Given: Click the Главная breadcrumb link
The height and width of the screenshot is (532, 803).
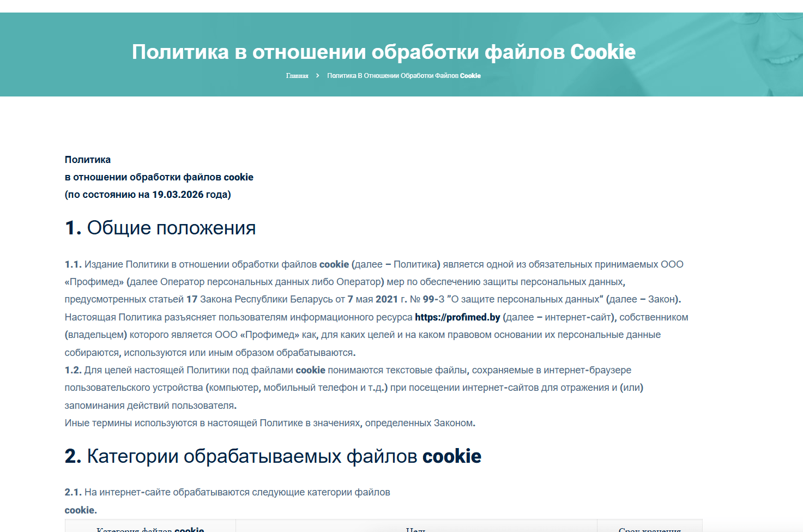Looking at the screenshot, I should 297,76.
